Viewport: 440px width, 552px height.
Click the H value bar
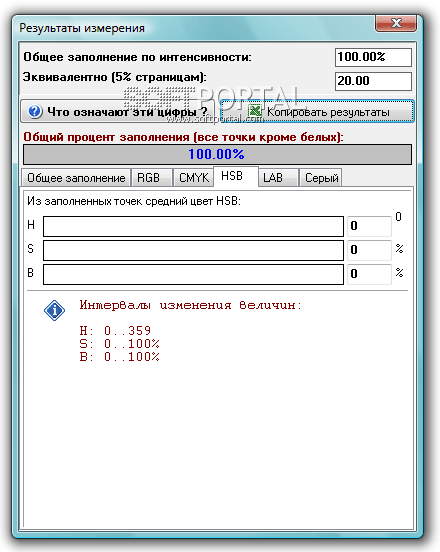pos(193,226)
